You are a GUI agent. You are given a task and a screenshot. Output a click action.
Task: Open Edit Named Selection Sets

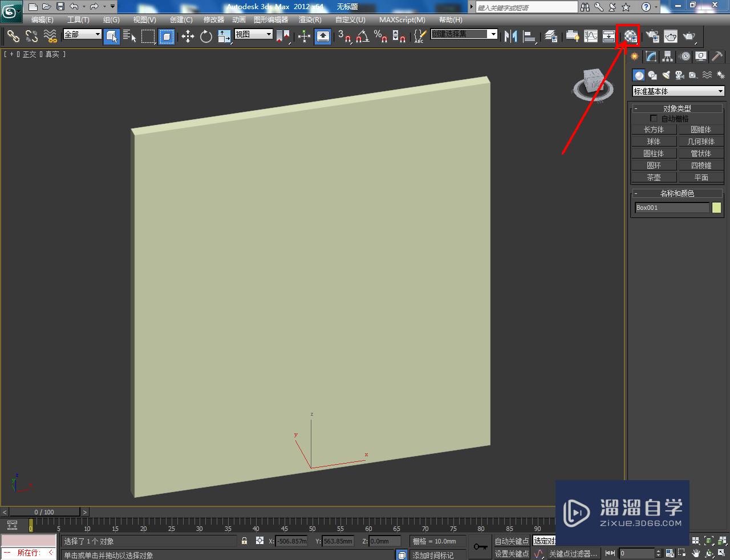419,36
